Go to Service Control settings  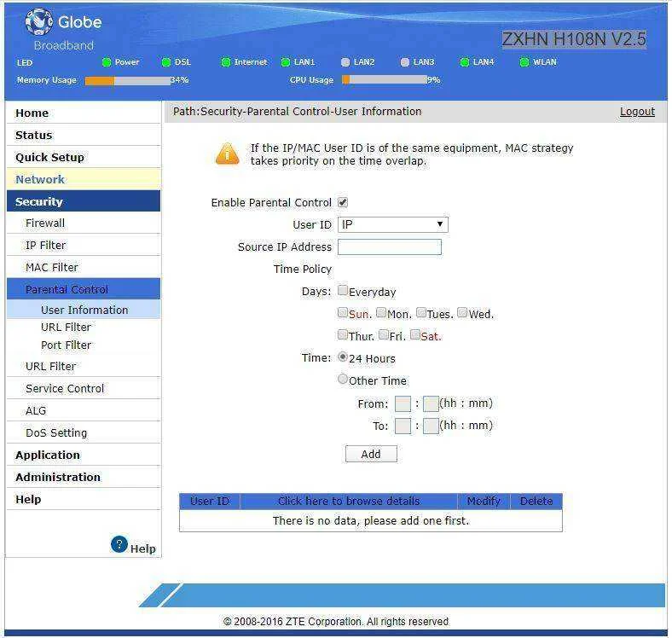click(84, 388)
